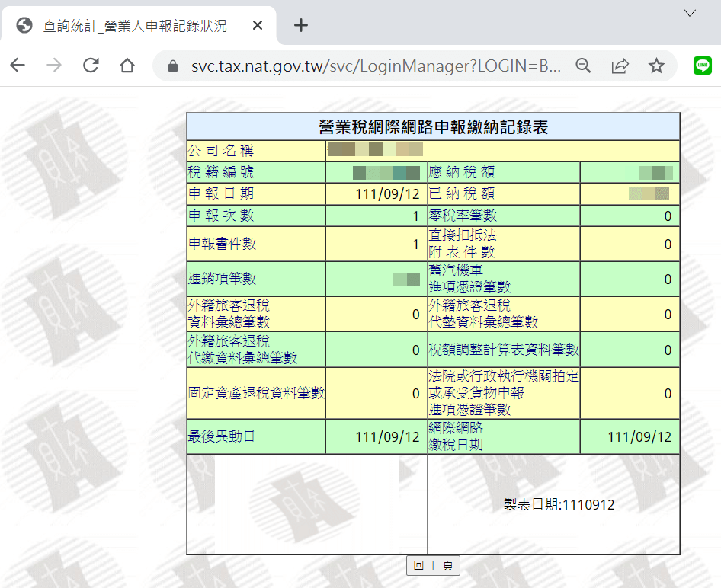Click the 0 value beside 固定資產退稅資料筆數

tap(415, 394)
